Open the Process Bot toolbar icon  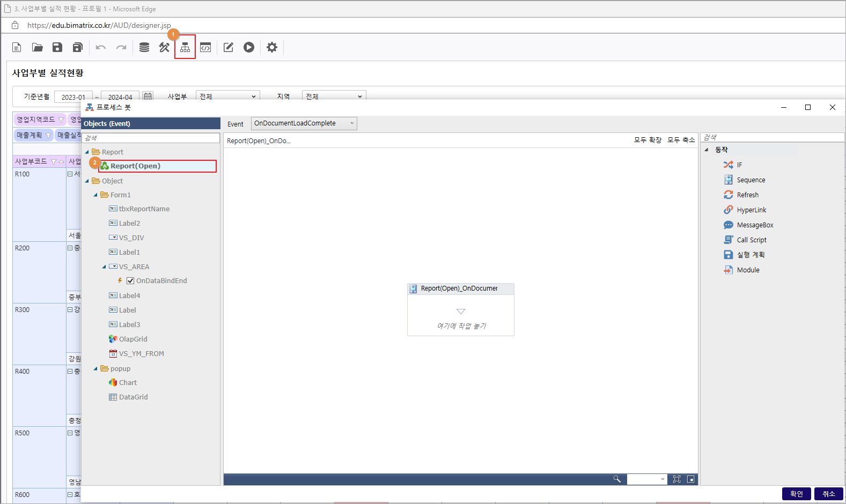(x=185, y=47)
